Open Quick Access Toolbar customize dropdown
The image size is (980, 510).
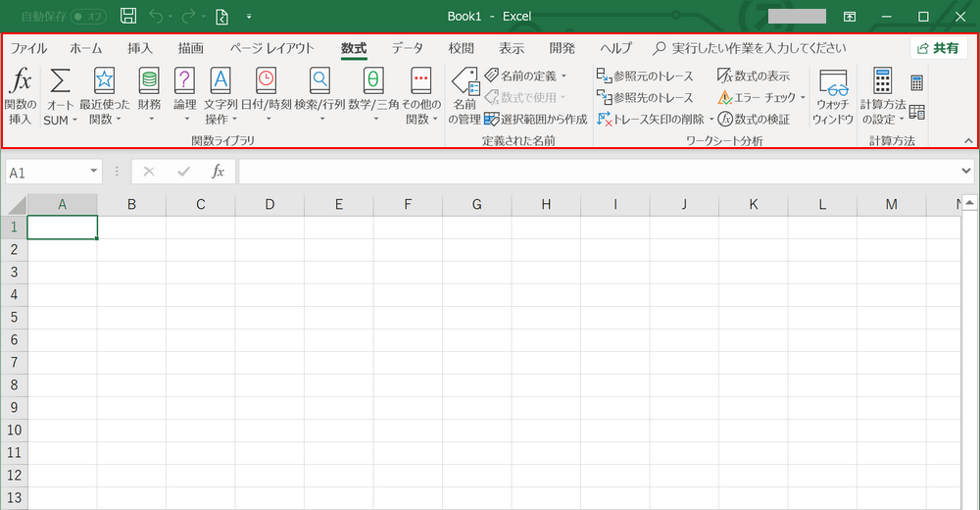pos(249,17)
